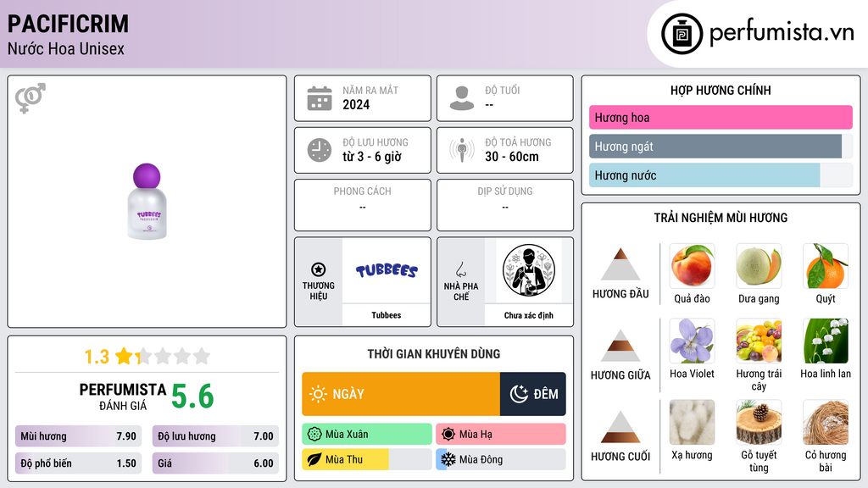Open the Cỏ hương bài vetiver note image
The width and height of the screenshot is (868, 488).
pyautogui.click(x=826, y=422)
